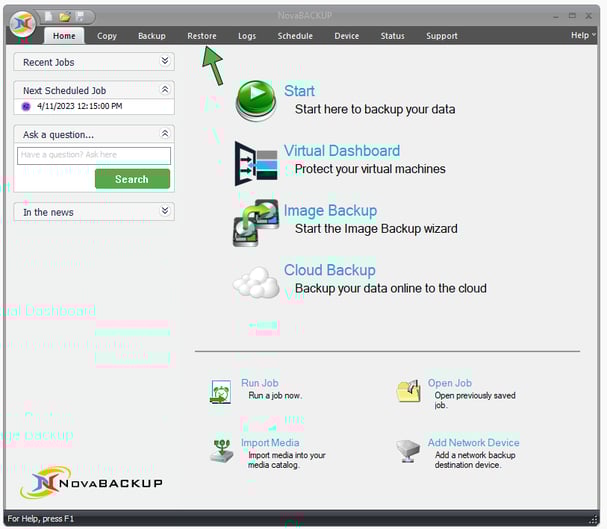Open the Help dropdown menu
The image size is (607, 529).
point(583,35)
